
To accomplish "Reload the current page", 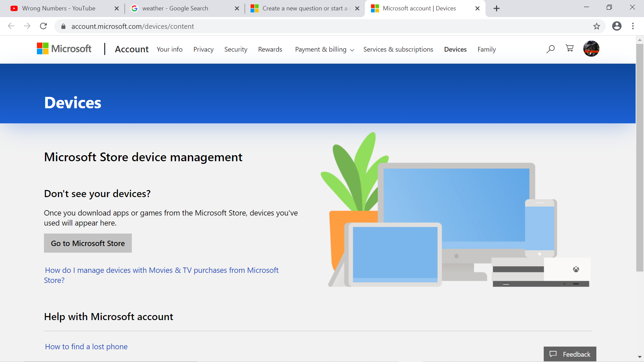I will [x=43, y=26].
